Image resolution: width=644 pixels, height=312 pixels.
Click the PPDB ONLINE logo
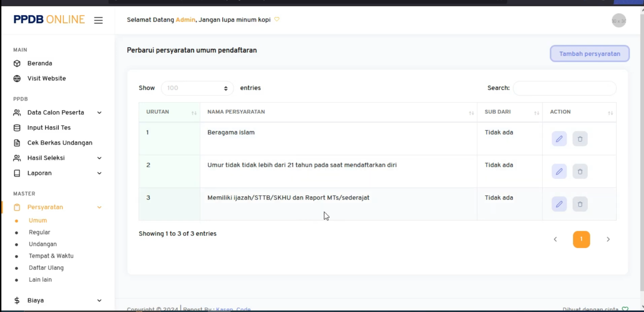pyautogui.click(x=49, y=20)
